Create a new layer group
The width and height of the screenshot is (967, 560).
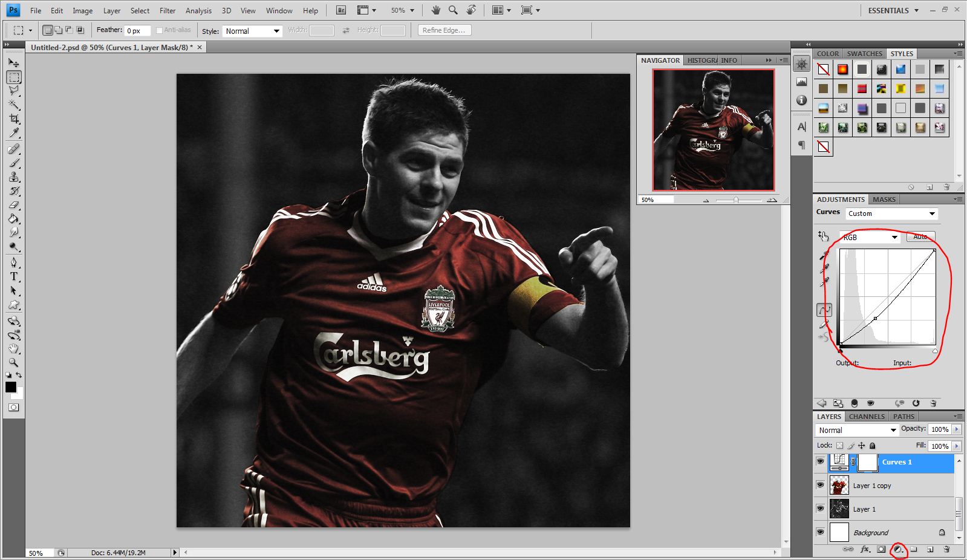914,549
